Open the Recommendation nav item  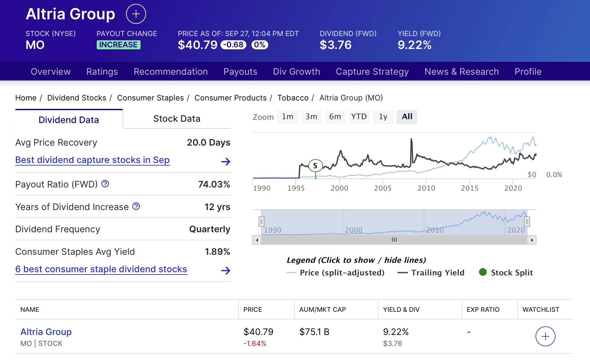click(x=171, y=72)
